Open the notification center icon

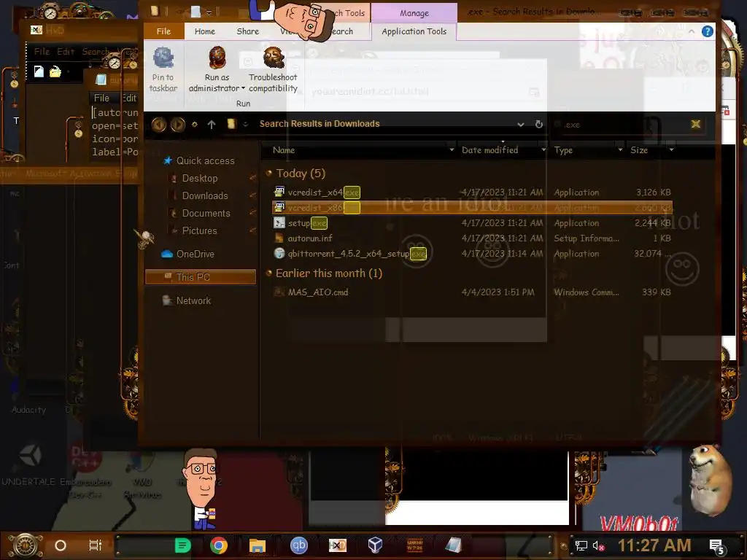[717, 547]
